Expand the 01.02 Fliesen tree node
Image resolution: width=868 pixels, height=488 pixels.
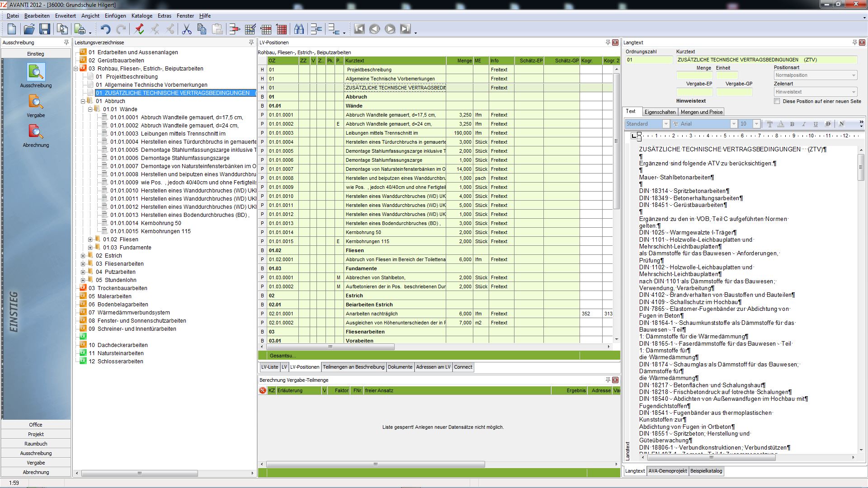pyautogui.click(x=90, y=239)
